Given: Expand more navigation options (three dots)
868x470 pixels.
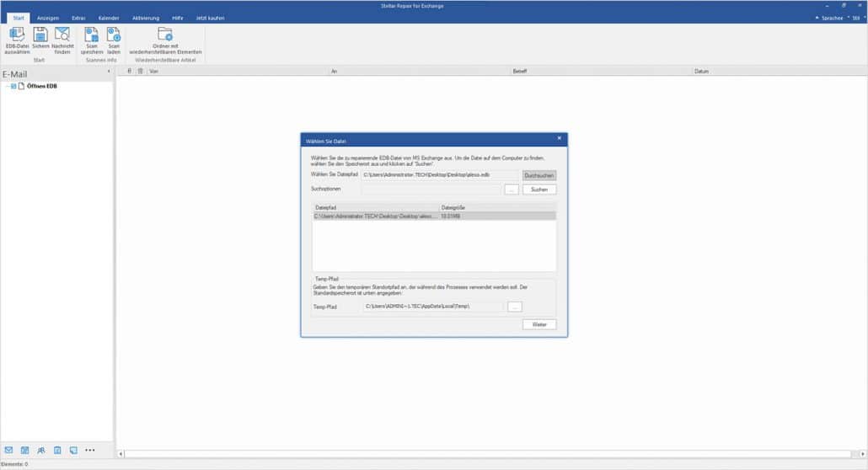Looking at the screenshot, I should pos(90,450).
